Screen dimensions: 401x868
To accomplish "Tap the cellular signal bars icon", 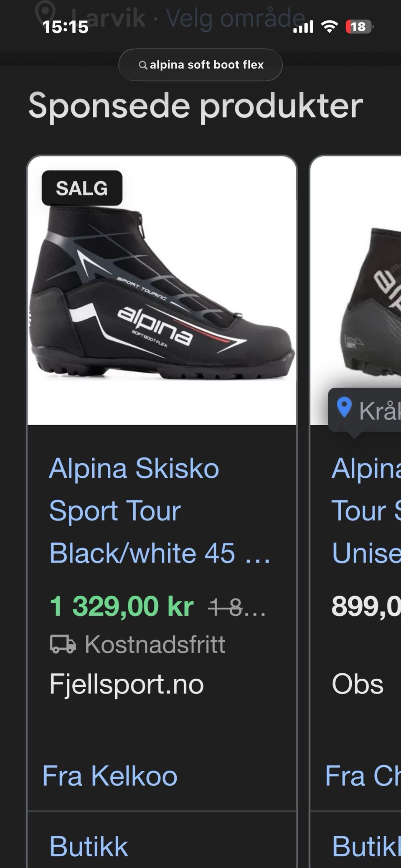I will tap(303, 27).
